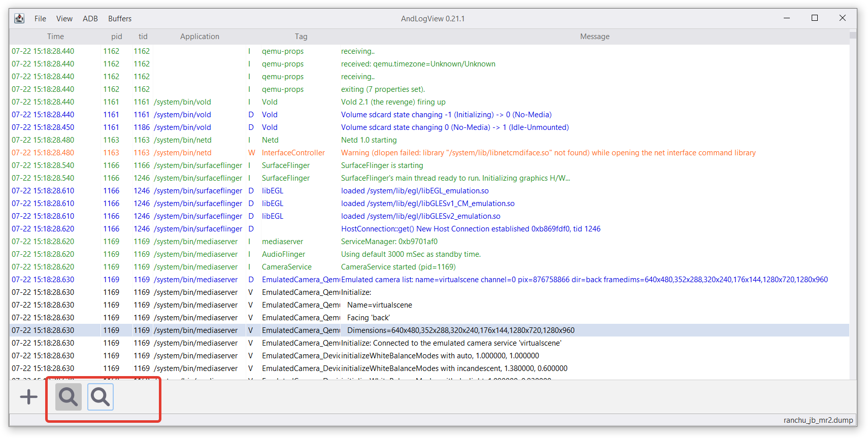Click the Tag column header
Image resolution: width=868 pixels, height=438 pixels.
[x=301, y=37]
